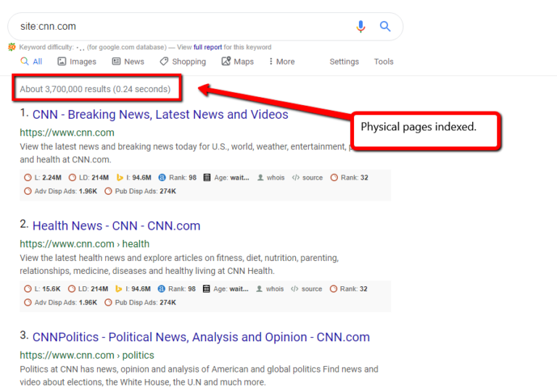This screenshot has height=392, width=557.
Task: Open CNN - Breaking News result title
Action: pyautogui.click(x=160, y=114)
